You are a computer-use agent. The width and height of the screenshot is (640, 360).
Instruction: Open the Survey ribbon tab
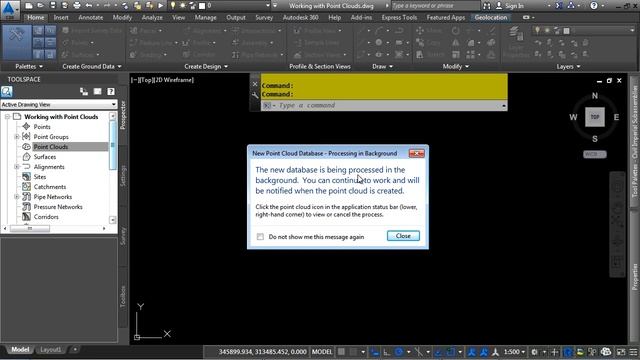click(x=264, y=18)
